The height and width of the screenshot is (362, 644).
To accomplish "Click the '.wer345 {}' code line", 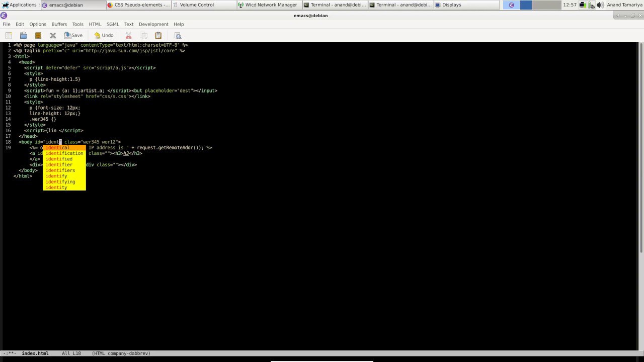I will point(43,119).
